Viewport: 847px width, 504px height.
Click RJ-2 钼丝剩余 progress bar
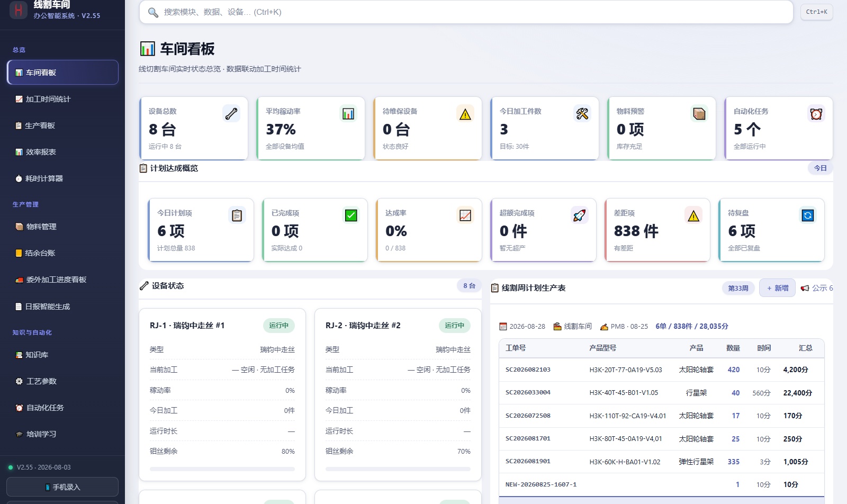pos(398,469)
